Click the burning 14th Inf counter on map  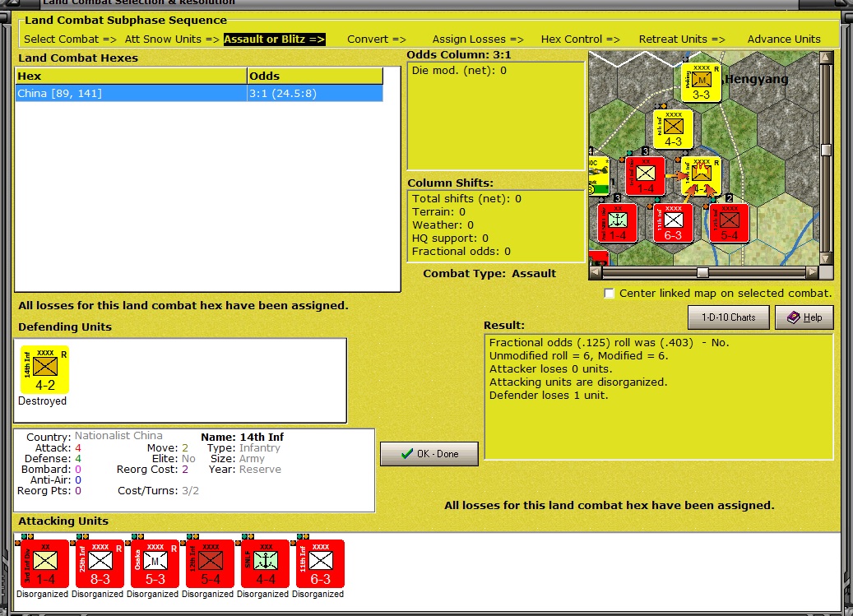pyautogui.click(x=701, y=177)
